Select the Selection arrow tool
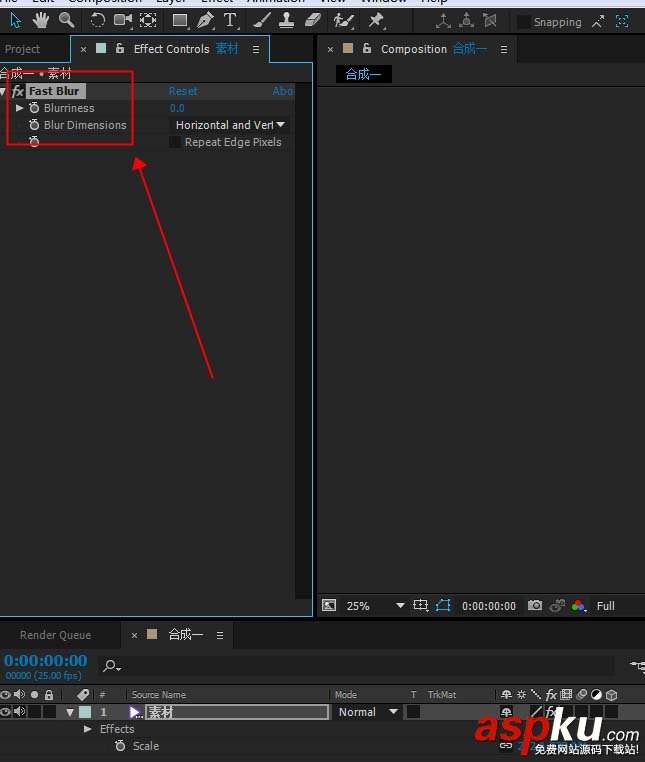The width and height of the screenshot is (645, 762). point(16,20)
